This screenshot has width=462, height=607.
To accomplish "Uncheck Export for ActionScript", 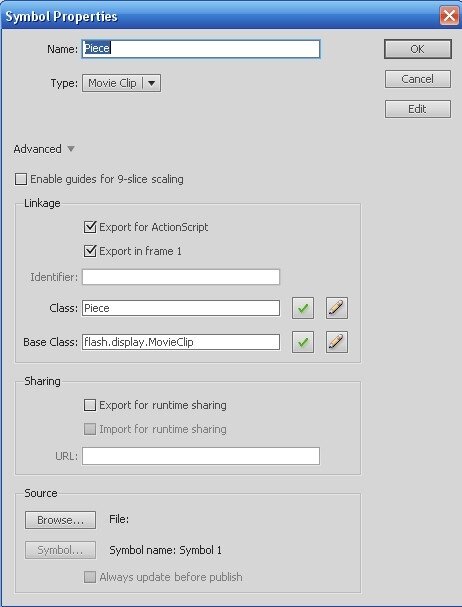I will click(90, 227).
